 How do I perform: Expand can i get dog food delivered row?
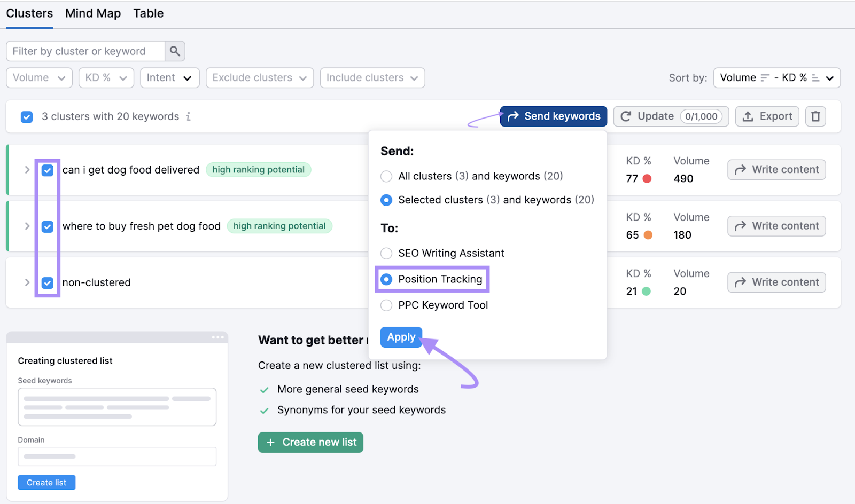tap(27, 170)
